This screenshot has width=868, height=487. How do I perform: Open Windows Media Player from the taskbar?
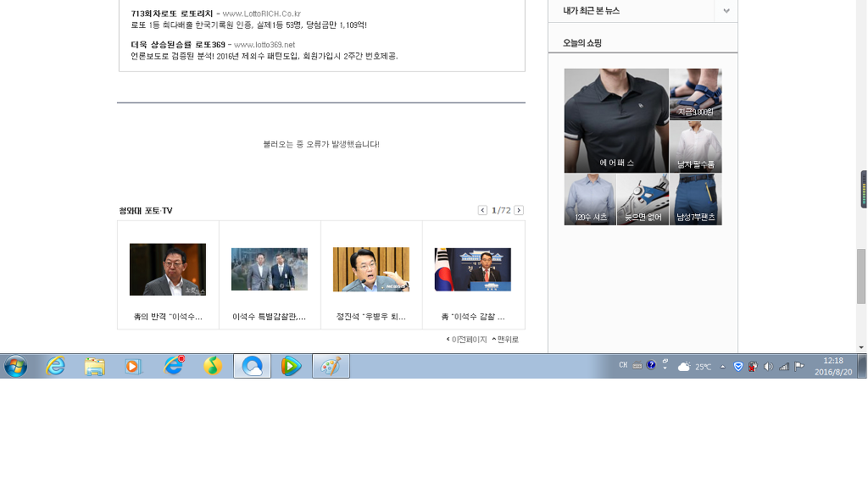click(133, 366)
